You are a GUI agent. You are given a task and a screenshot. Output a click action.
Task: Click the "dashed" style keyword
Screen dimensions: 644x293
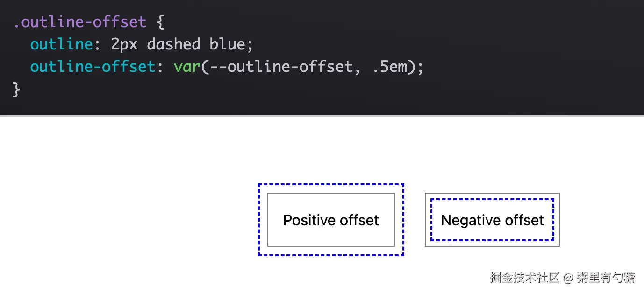(x=173, y=44)
